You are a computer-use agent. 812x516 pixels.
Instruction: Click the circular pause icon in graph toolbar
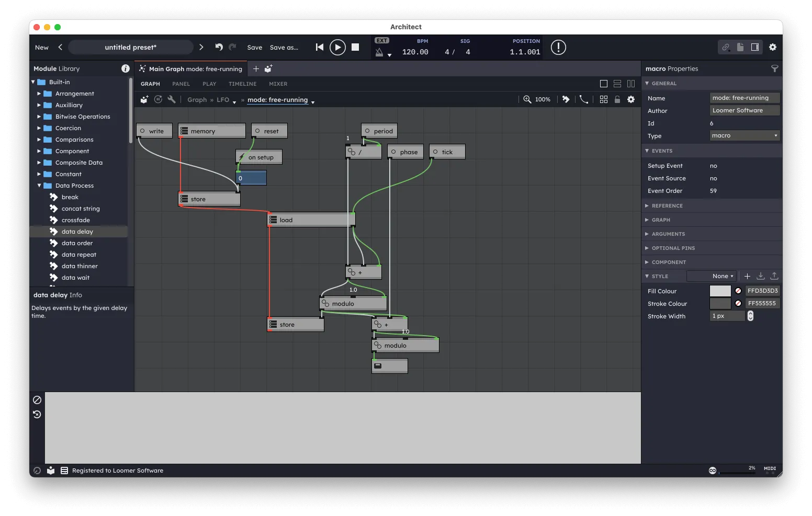158,99
